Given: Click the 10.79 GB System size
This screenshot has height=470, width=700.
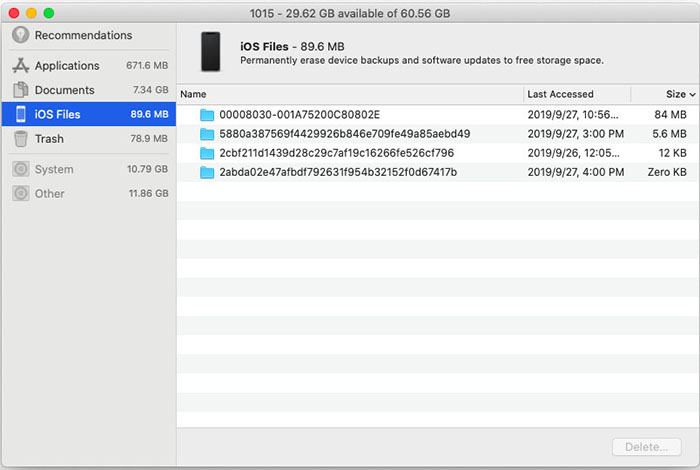Looking at the screenshot, I should (147, 169).
